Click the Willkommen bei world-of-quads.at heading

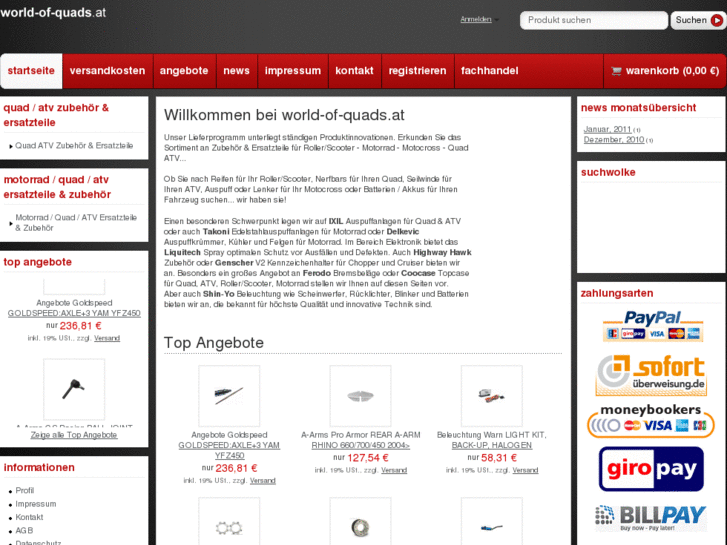pyautogui.click(x=284, y=115)
